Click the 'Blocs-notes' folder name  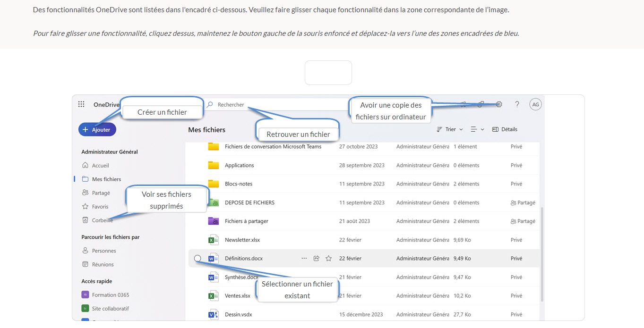coord(239,184)
